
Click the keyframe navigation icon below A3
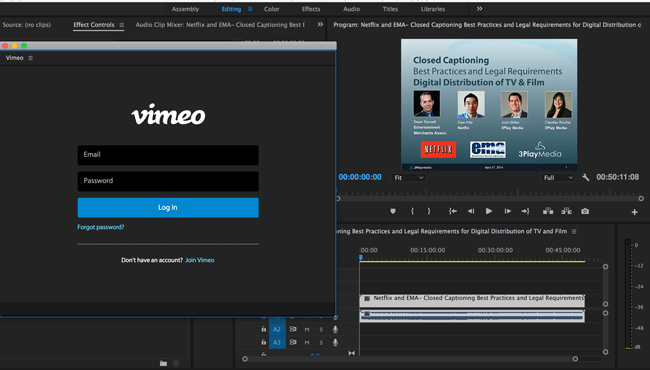point(352,353)
